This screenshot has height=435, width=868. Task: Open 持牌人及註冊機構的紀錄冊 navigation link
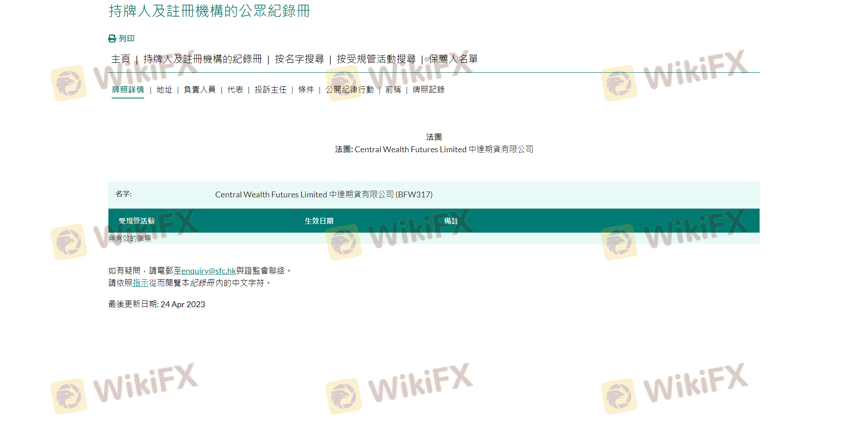tap(203, 59)
